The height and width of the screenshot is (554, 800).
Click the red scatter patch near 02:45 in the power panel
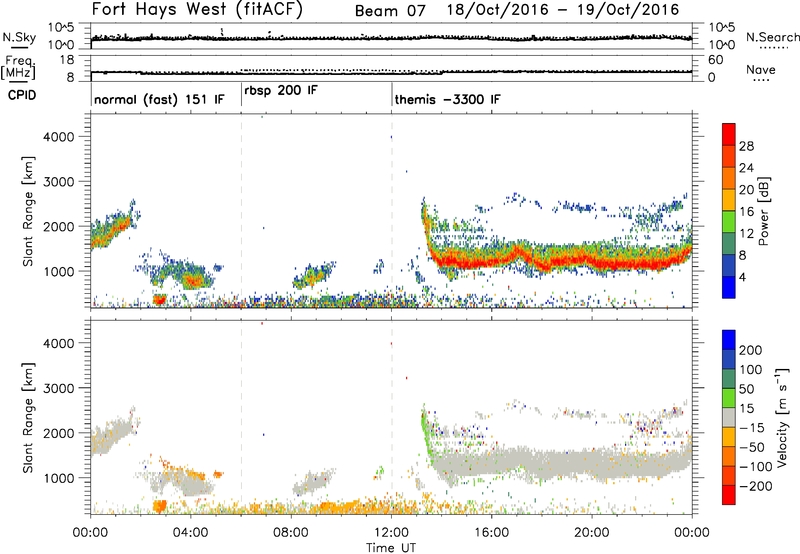pos(160,299)
